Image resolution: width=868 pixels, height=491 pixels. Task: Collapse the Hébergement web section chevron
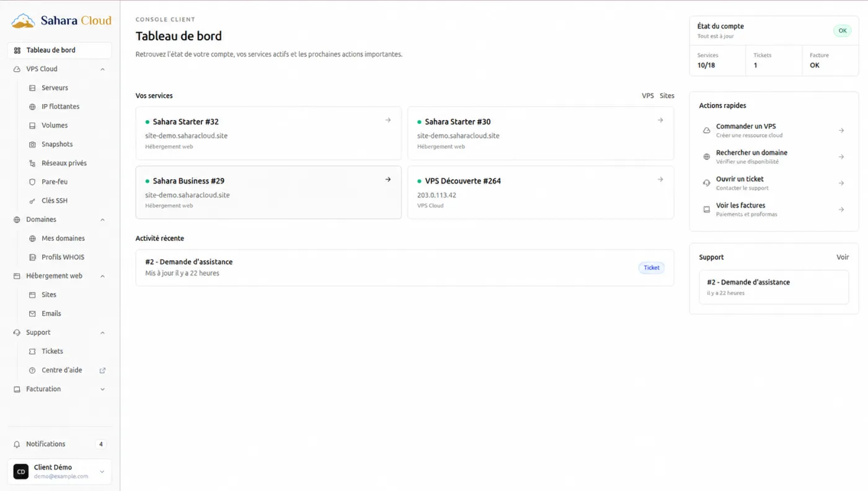pos(102,276)
